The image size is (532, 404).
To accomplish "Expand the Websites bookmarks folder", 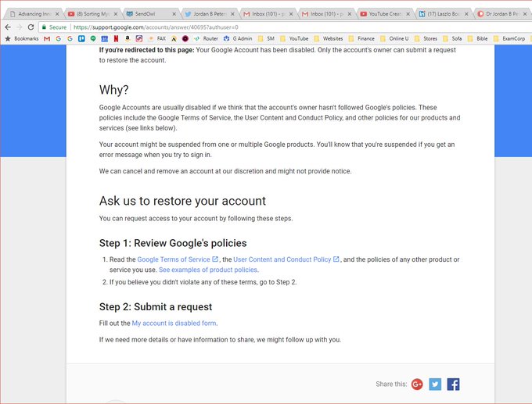I will 329,38.
